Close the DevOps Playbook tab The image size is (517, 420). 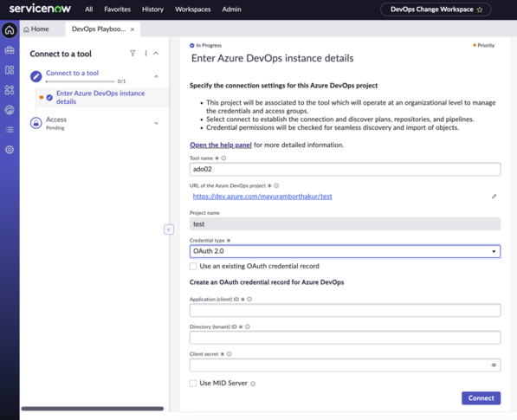click(132, 29)
